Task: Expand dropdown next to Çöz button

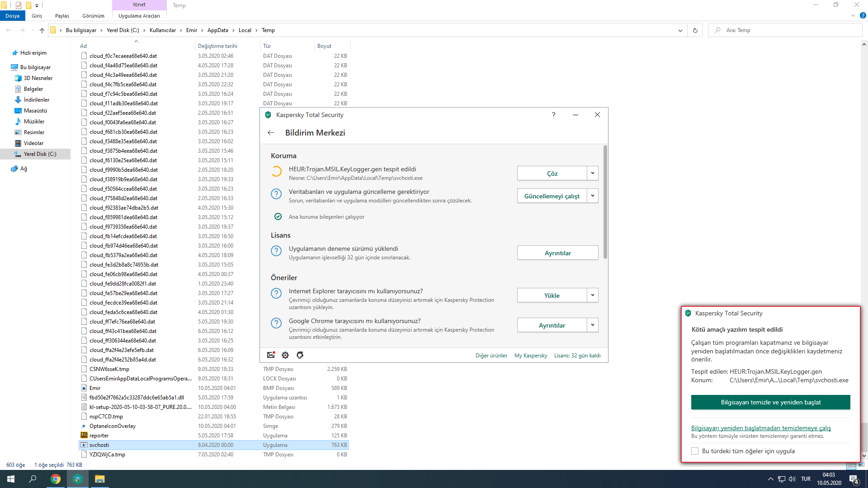Action: pos(593,173)
